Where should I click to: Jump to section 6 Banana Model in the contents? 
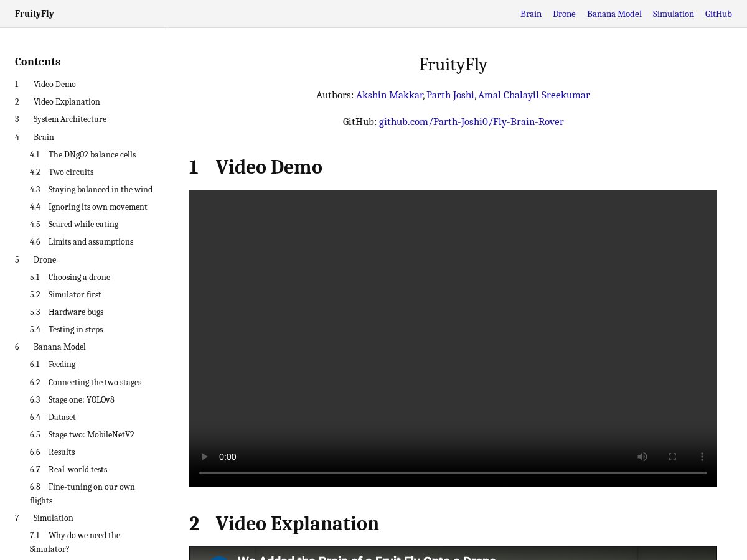click(50, 347)
